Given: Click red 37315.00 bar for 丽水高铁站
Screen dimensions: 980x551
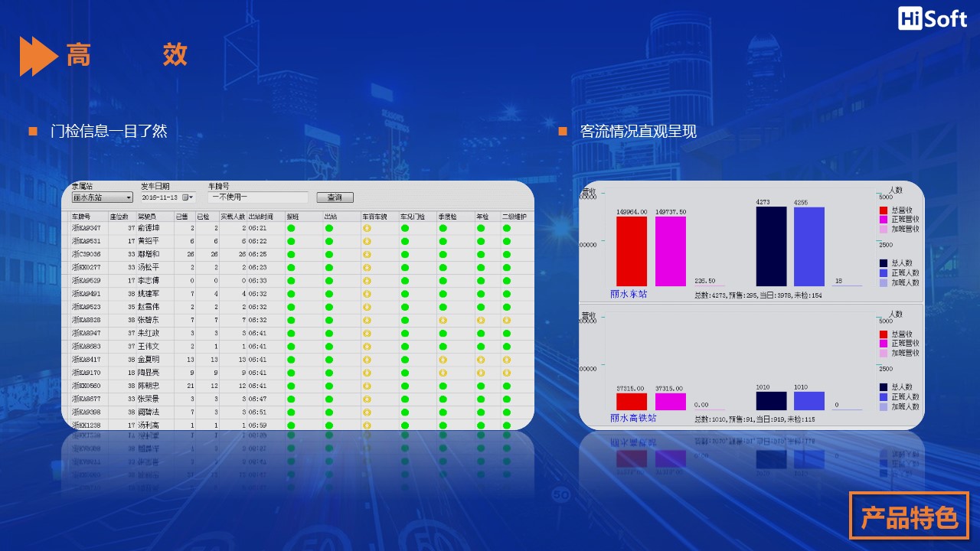Looking at the screenshot, I should (632, 402).
